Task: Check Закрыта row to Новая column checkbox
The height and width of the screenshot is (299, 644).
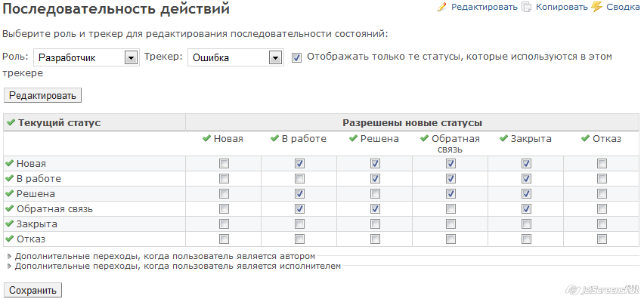Action: [x=224, y=224]
